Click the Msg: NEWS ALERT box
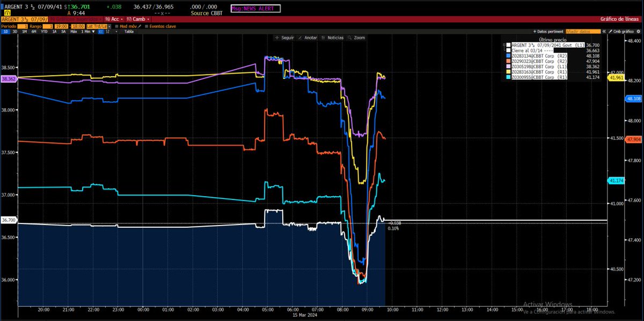This screenshot has width=644, height=321. (x=257, y=8)
